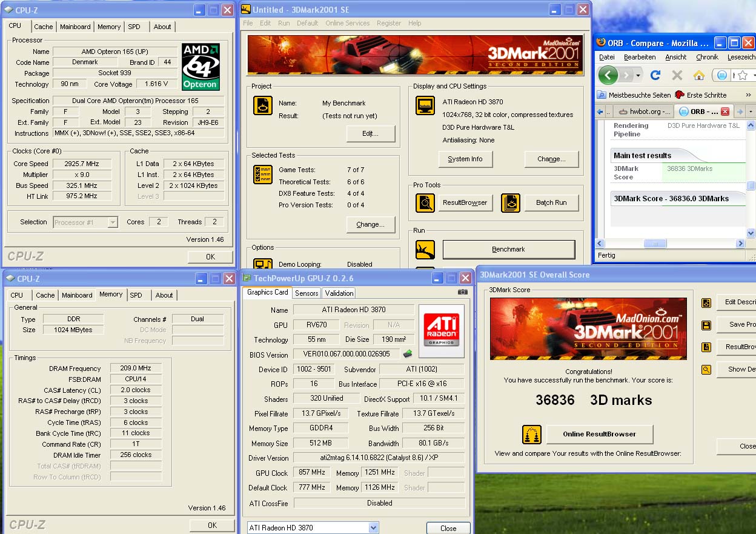Open the Meistbesuchte Seiten bookmark folder
756x534 pixels.
(x=634, y=95)
